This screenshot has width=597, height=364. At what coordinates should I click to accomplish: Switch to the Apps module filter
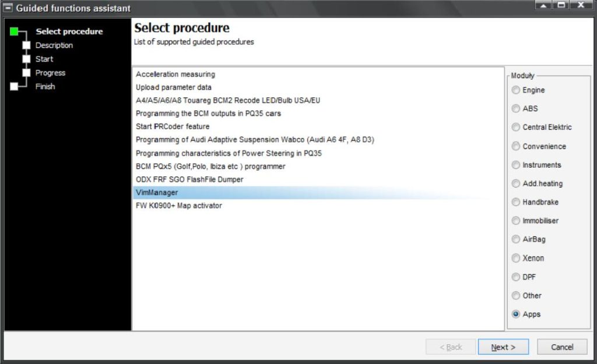(516, 314)
